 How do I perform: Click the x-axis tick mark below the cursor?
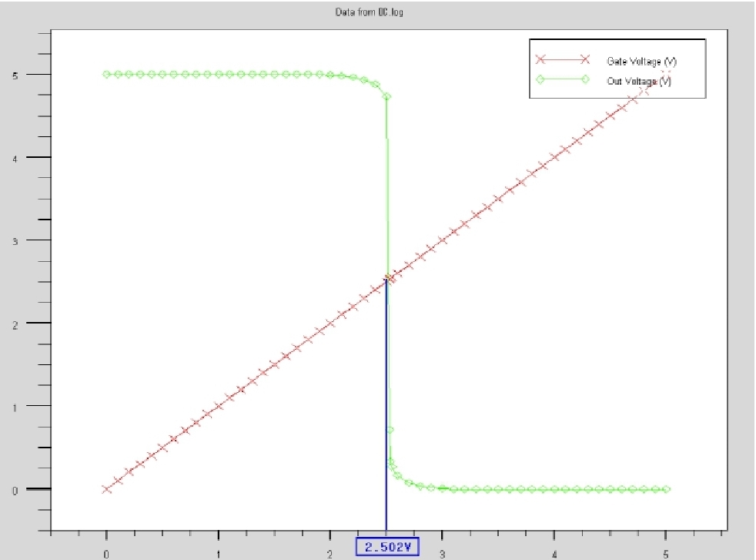(x=387, y=531)
